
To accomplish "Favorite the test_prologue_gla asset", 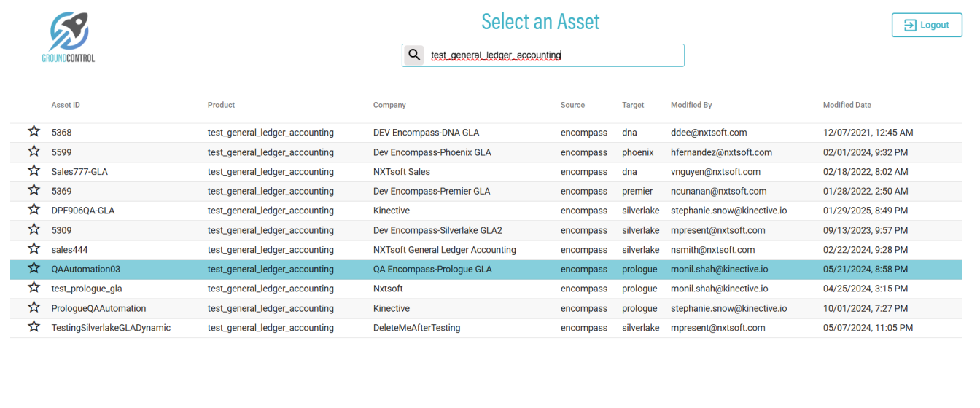I will click(34, 288).
